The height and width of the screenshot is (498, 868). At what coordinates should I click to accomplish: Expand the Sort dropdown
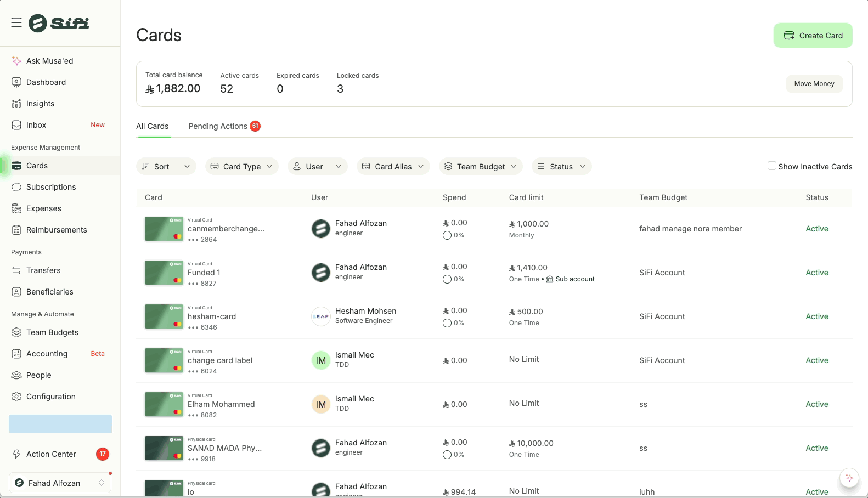point(166,167)
